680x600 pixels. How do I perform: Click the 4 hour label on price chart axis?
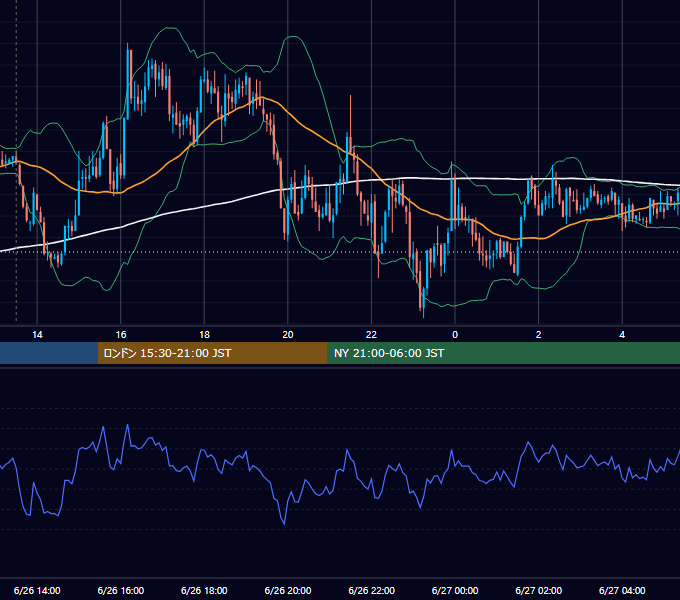click(x=622, y=334)
